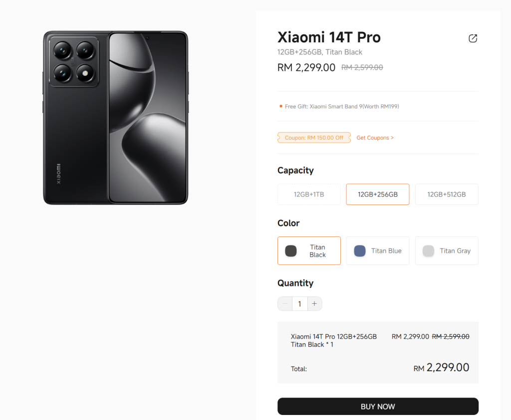This screenshot has width=511, height=420.
Task: Pick the Titan Gray color swatch
Action: pyautogui.click(x=447, y=250)
